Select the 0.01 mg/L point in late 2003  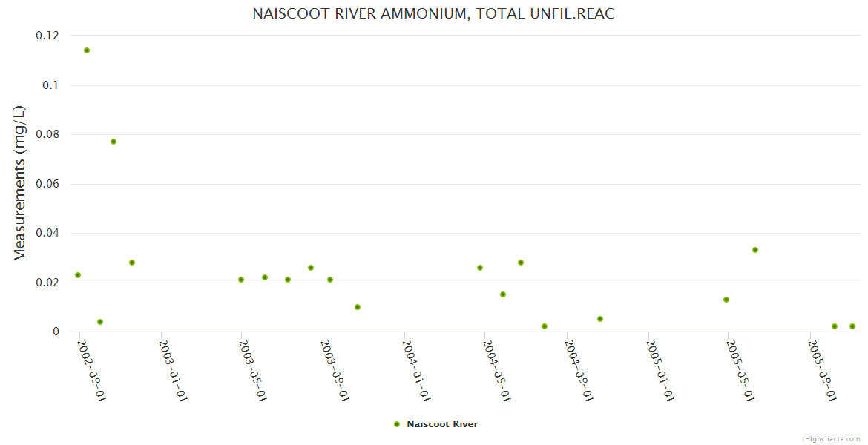click(358, 307)
